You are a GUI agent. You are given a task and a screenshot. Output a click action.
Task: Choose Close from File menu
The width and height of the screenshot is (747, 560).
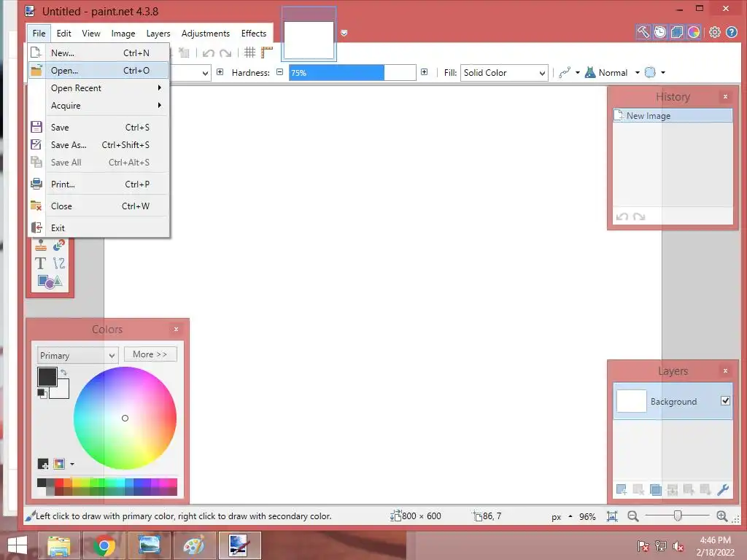pyautogui.click(x=98, y=206)
